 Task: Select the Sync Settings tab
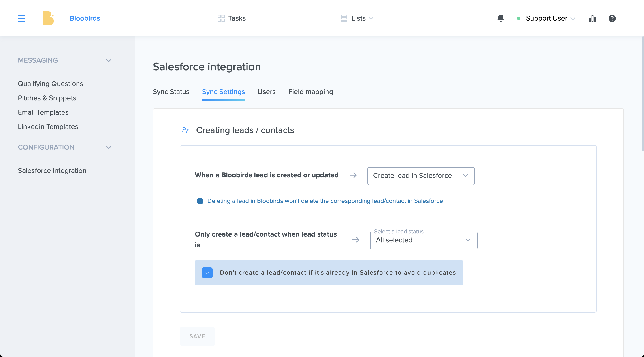[x=223, y=92]
